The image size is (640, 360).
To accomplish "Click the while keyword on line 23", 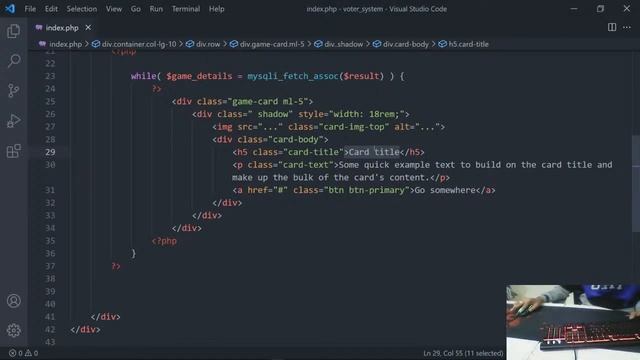I will click(x=143, y=76).
